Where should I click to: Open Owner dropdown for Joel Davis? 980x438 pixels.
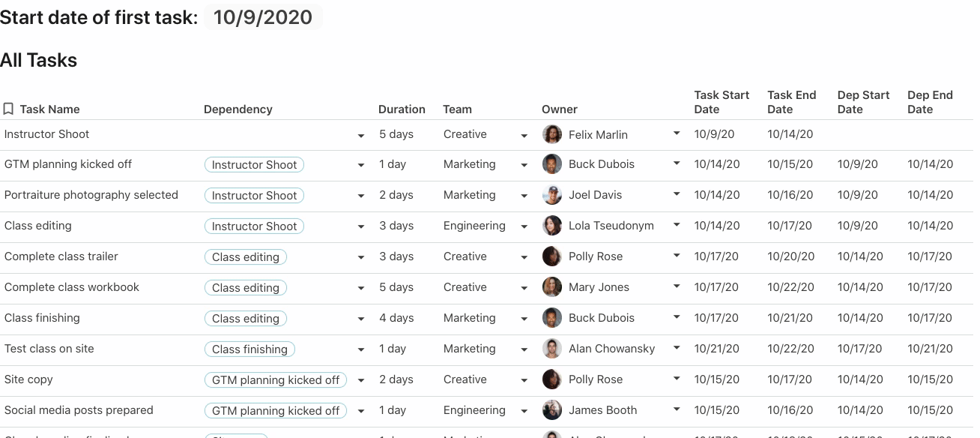tap(677, 194)
